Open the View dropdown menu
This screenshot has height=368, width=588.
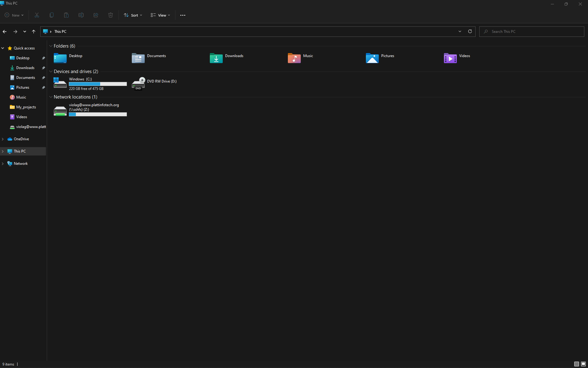pos(160,15)
